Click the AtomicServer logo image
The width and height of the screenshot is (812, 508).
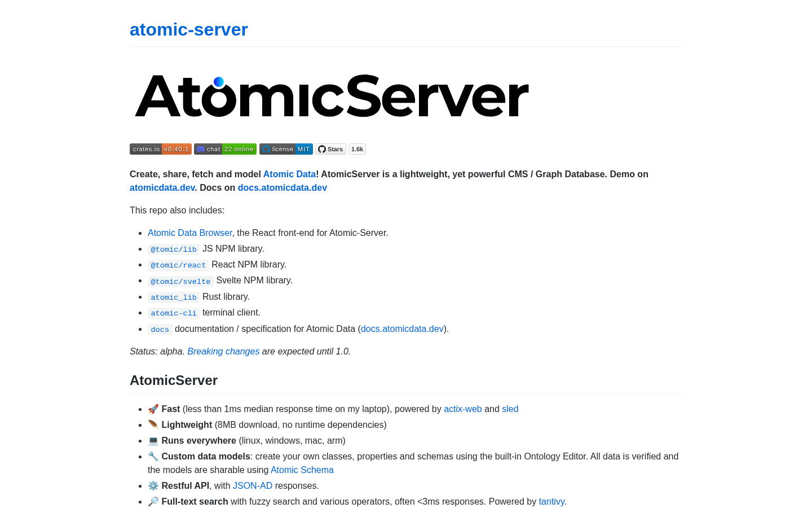tap(332, 96)
